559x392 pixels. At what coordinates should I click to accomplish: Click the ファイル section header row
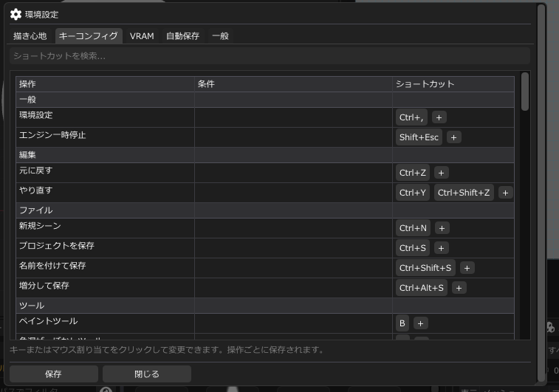pos(265,210)
